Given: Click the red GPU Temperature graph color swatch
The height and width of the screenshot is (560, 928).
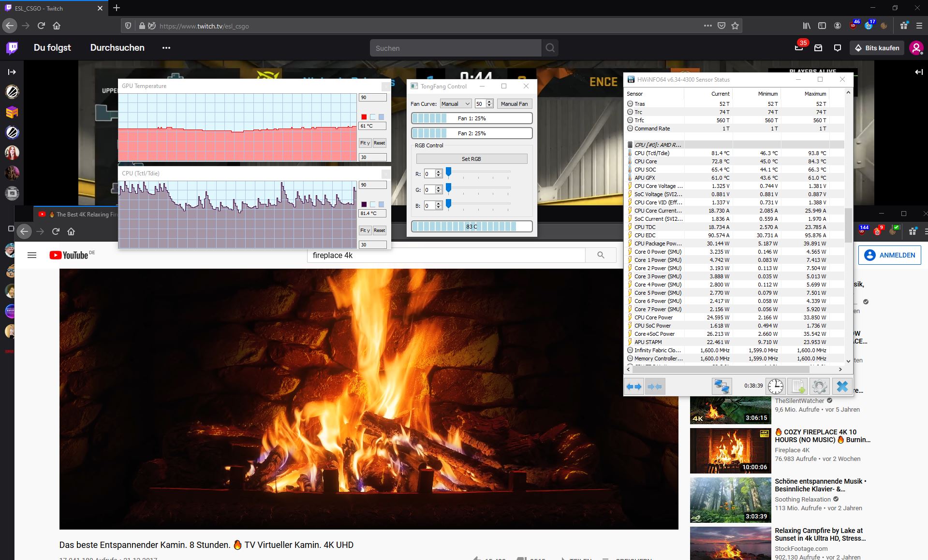Looking at the screenshot, I should point(364,117).
